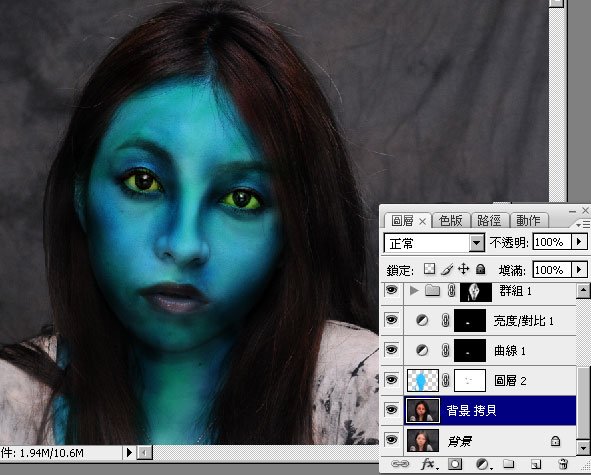591x475 pixels.
Task: Hide the locked 背景 layer
Action: (392, 440)
